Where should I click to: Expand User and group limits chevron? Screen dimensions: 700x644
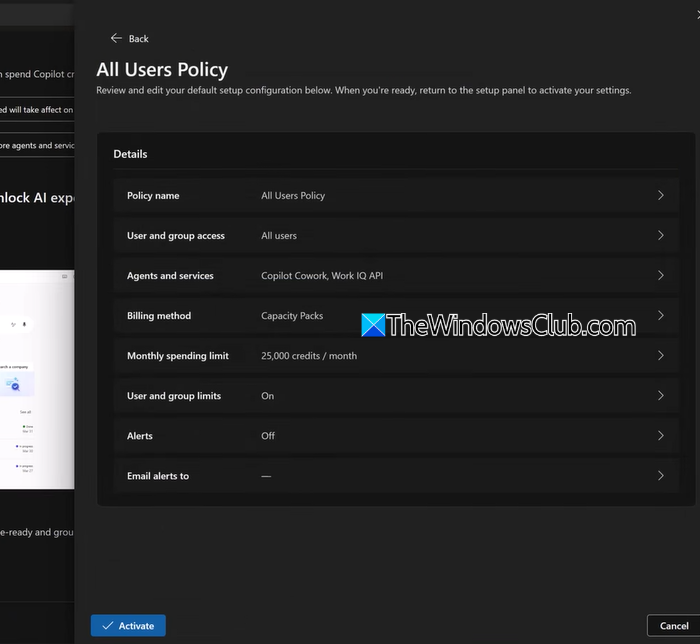661,395
